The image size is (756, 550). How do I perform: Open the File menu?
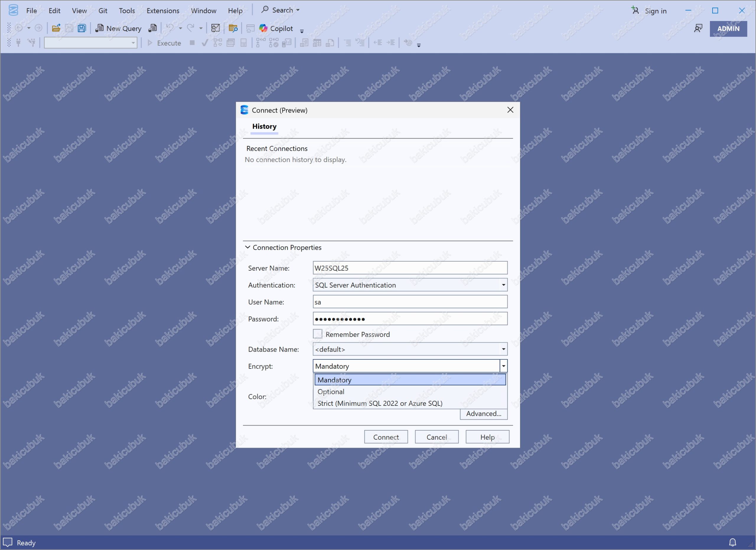[x=32, y=11]
